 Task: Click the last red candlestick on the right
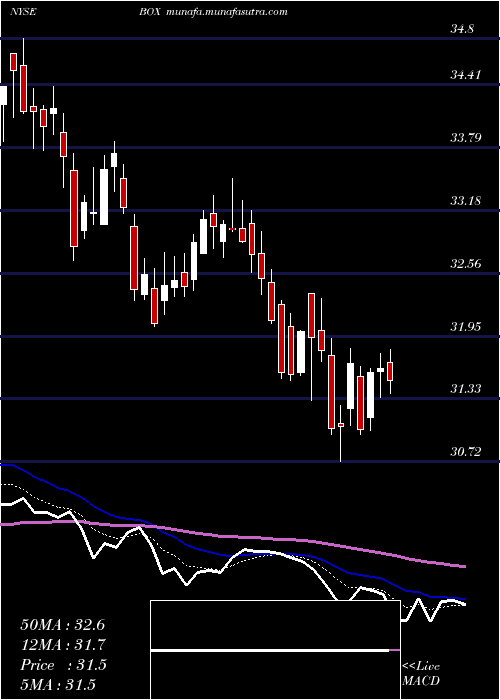click(390, 371)
